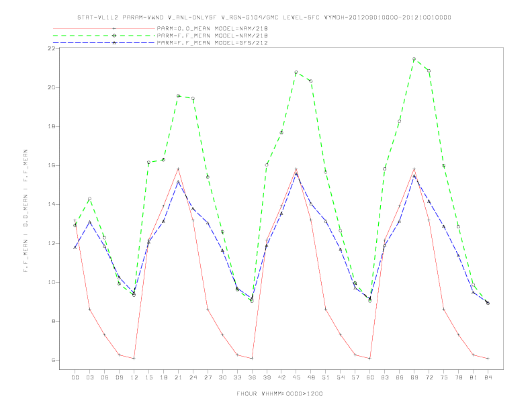Click x-axis forecast hour label 84

[488, 377]
